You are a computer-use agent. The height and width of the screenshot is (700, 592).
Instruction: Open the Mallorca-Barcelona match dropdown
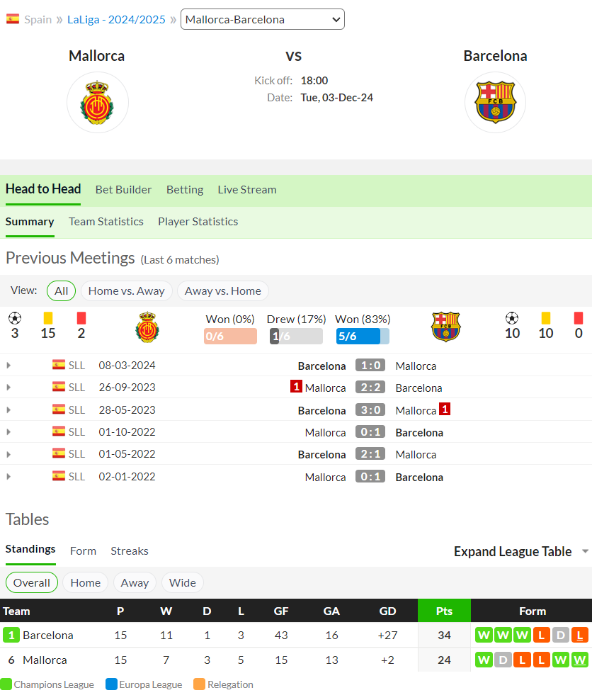click(262, 19)
